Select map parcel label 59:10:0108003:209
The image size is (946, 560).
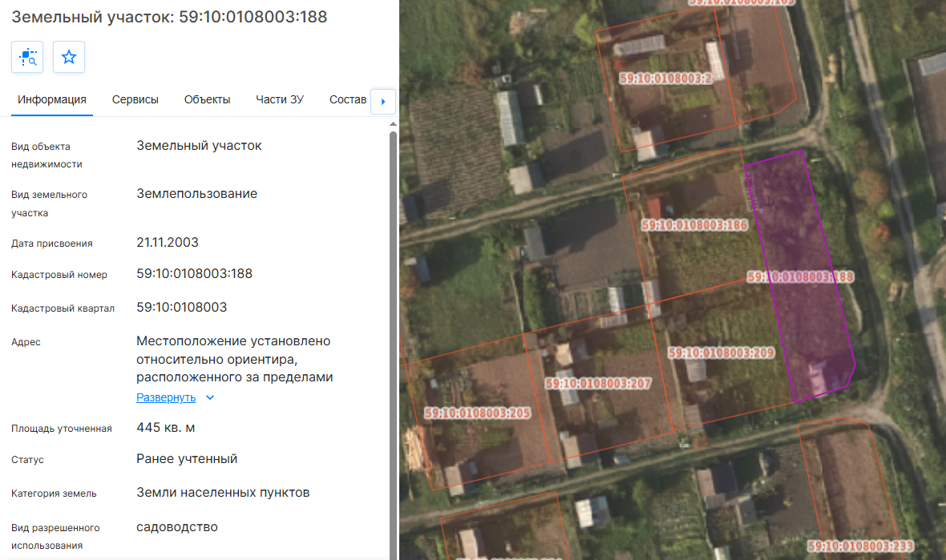pos(721,353)
